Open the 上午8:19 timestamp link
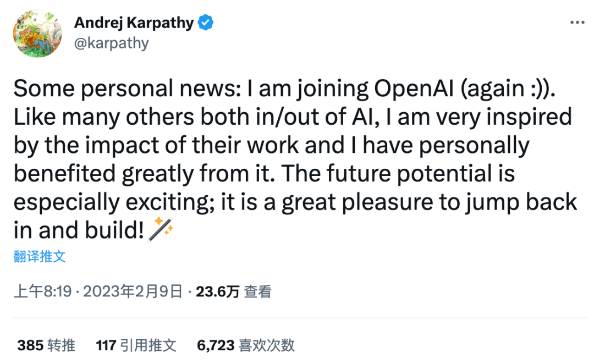Screen dimensions: 594x364 tap(43, 291)
